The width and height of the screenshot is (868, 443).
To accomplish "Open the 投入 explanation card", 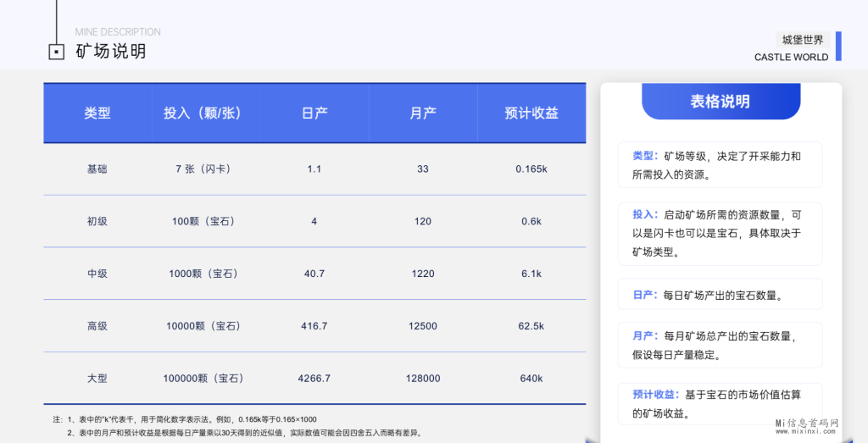I will pyautogui.click(x=720, y=233).
